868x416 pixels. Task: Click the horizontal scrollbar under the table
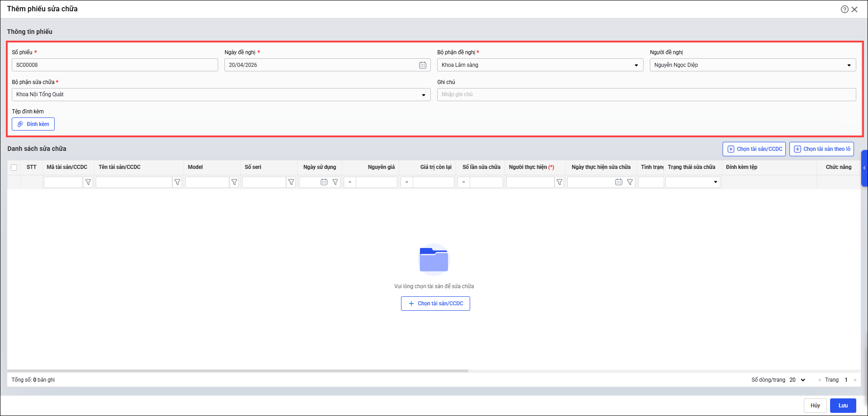coord(238,371)
